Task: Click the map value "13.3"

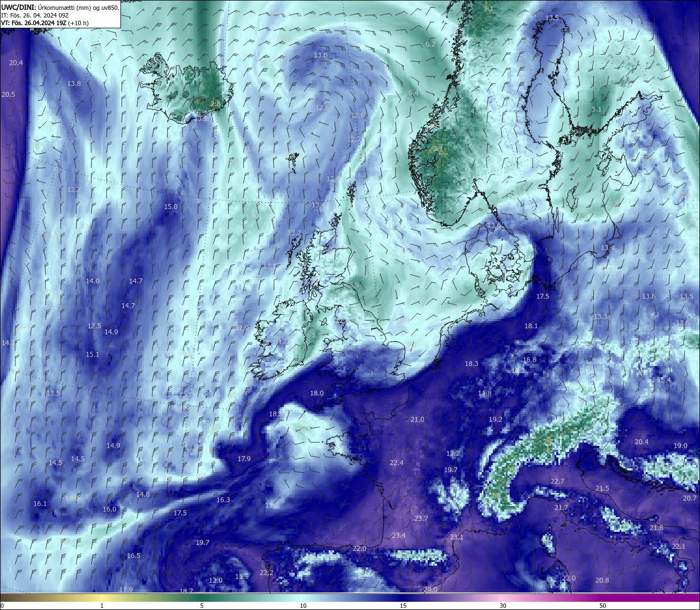Action: (x=600, y=317)
